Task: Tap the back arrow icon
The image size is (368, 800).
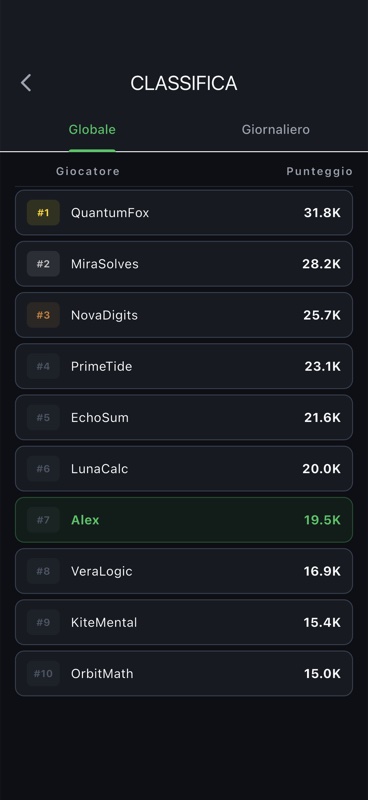Action: (x=26, y=83)
